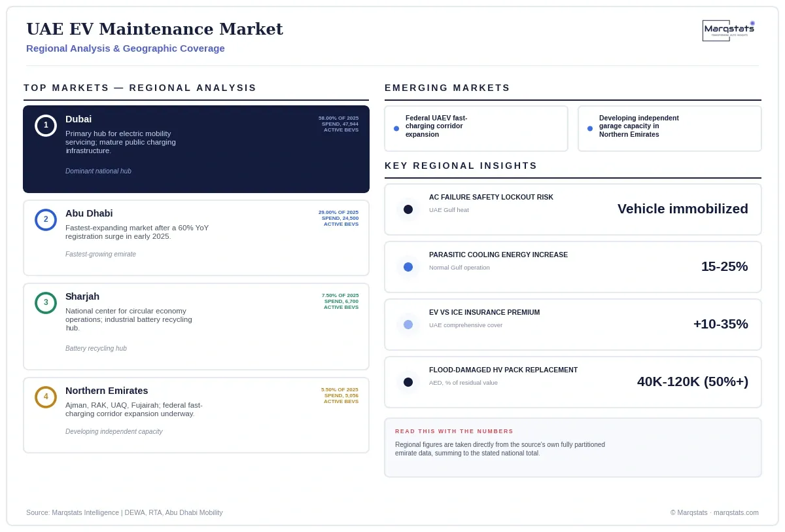The image size is (785, 532).
Task: Select the Abu Dhabi market heading
Action: tap(89, 213)
